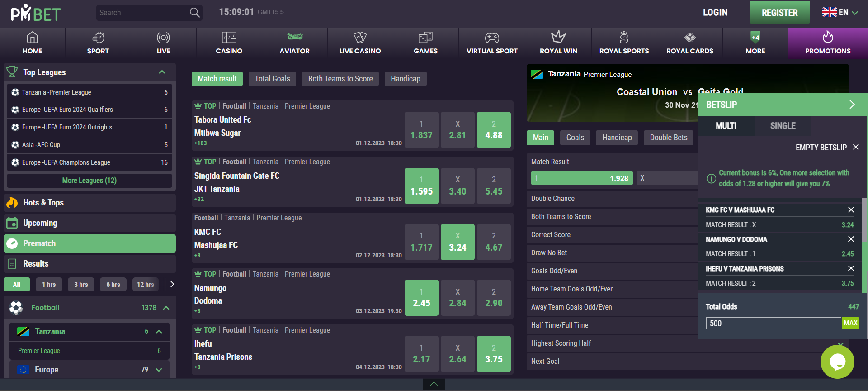This screenshot has width=868, height=391.
Task: Collapse the Top Leagues panel
Action: coord(162,72)
